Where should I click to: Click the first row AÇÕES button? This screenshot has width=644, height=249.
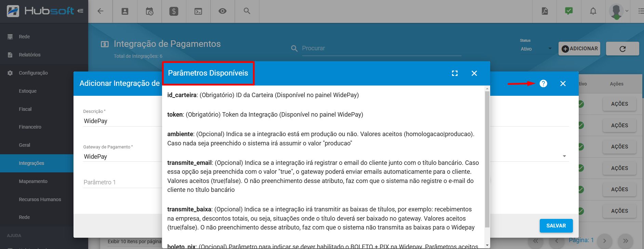tap(619, 104)
